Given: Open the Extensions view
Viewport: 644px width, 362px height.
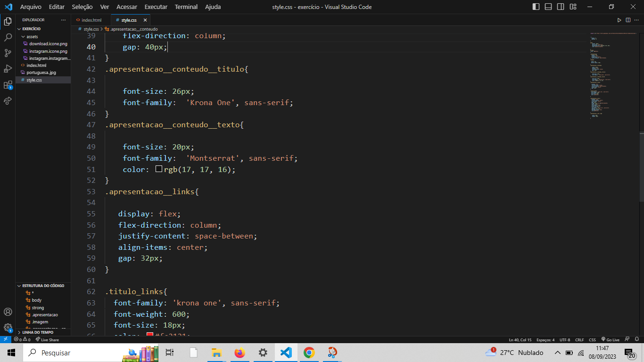Looking at the screenshot, I should coord(8,85).
